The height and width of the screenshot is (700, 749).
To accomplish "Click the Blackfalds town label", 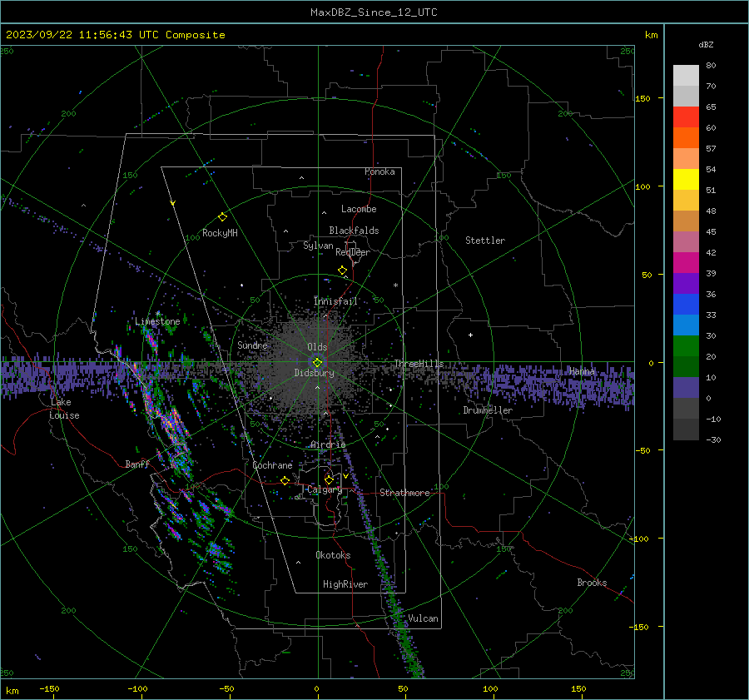I will (x=354, y=231).
